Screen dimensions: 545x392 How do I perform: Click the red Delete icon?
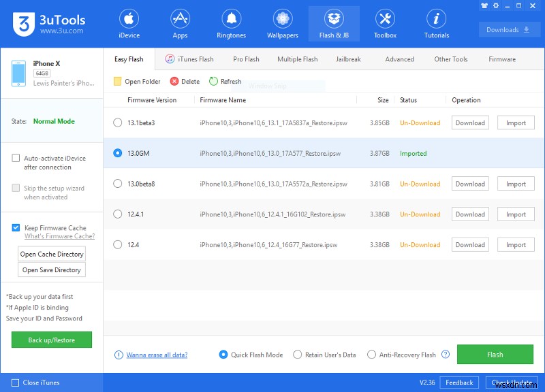[x=174, y=81]
